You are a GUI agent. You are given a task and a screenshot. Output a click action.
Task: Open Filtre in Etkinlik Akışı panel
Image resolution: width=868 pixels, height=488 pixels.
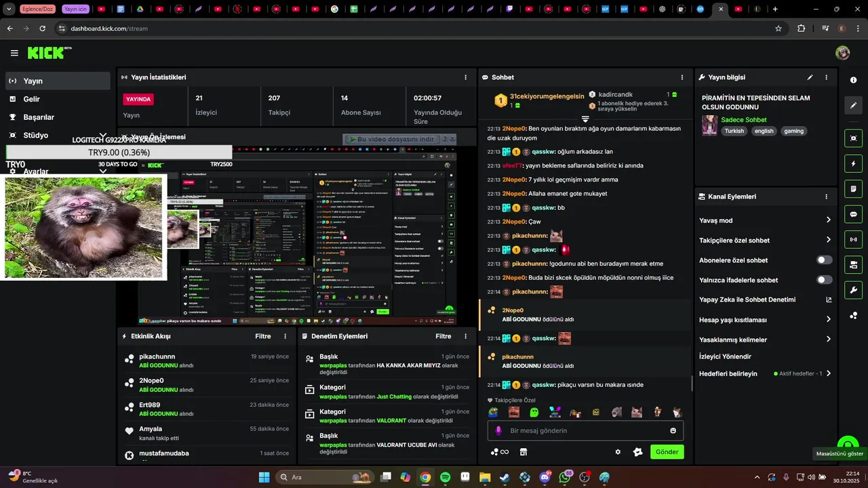tap(262, 336)
